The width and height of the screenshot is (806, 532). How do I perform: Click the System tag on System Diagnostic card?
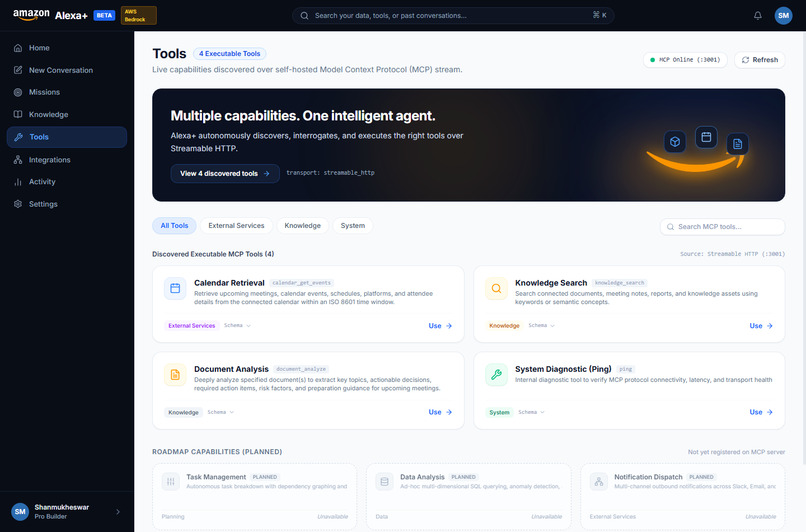(499, 412)
